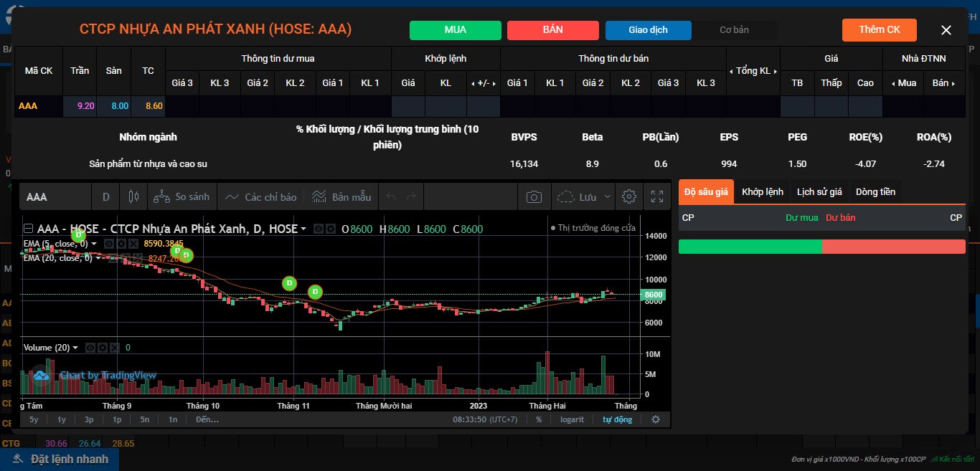The image size is (980, 471).
Task: Click the Thêm CK button
Action: point(879,29)
